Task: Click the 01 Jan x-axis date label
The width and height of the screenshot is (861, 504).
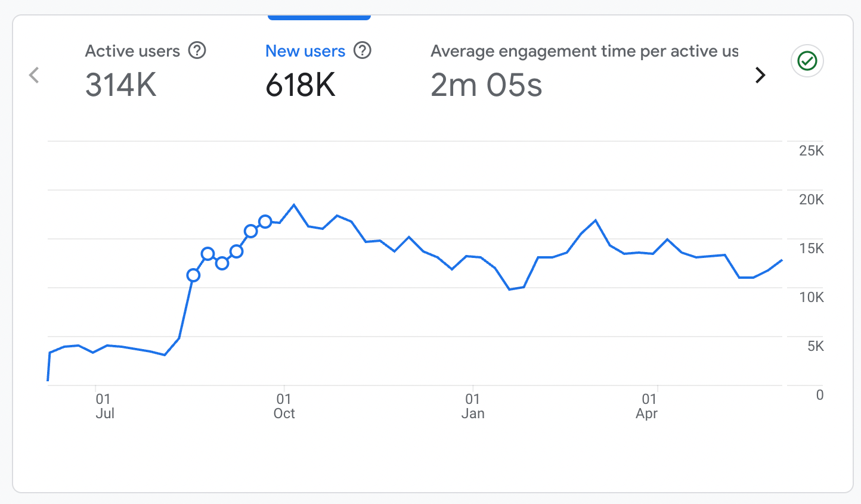Action: 472,406
